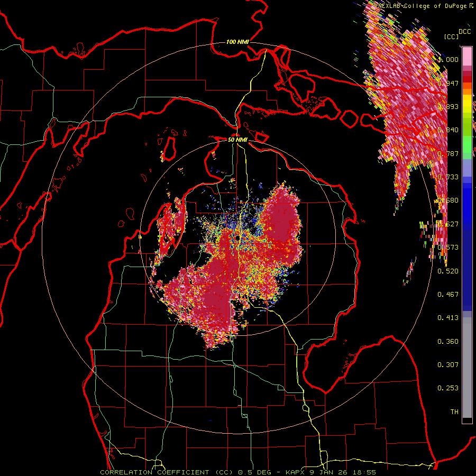Click the 0.253 legend value
This screenshot has width=476, height=476.
(x=448, y=388)
